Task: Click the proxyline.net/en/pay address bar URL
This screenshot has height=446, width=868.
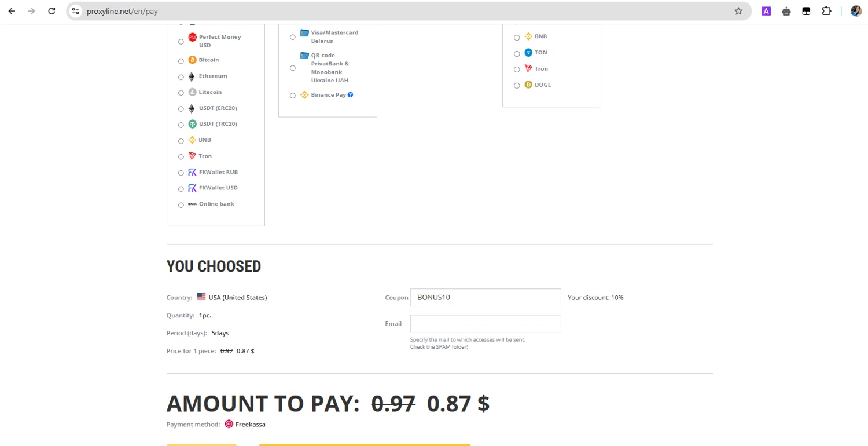Action: 122,11
